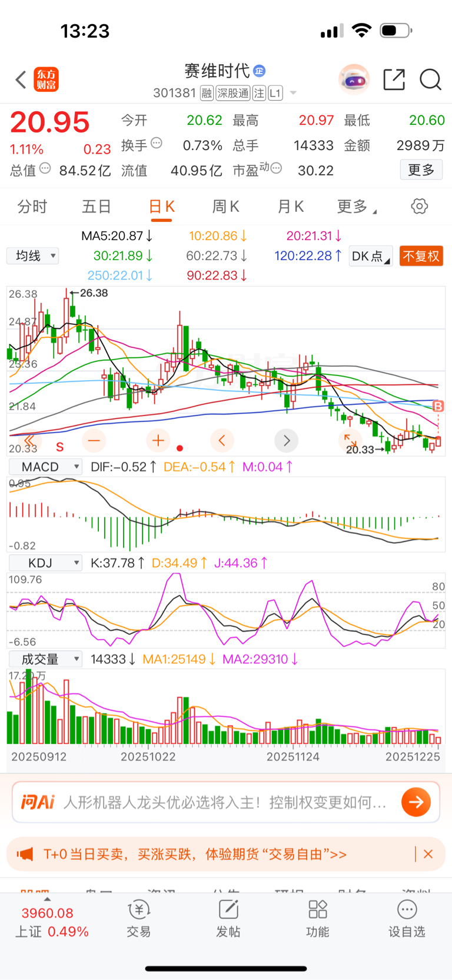The height and width of the screenshot is (980, 452).
Task: Switch to the 月K tab
Action: coord(291,207)
